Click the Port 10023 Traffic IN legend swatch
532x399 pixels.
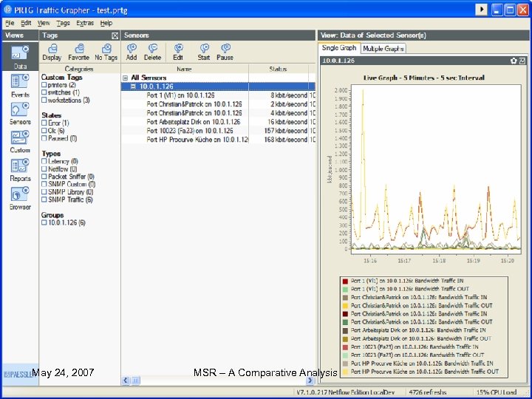click(345, 347)
